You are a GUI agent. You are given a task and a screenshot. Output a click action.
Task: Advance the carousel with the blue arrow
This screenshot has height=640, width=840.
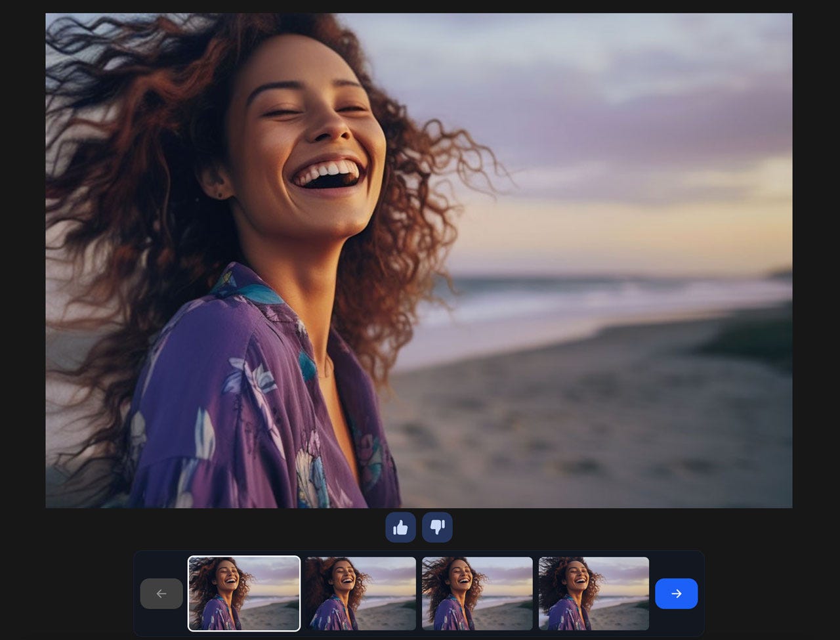point(676,593)
